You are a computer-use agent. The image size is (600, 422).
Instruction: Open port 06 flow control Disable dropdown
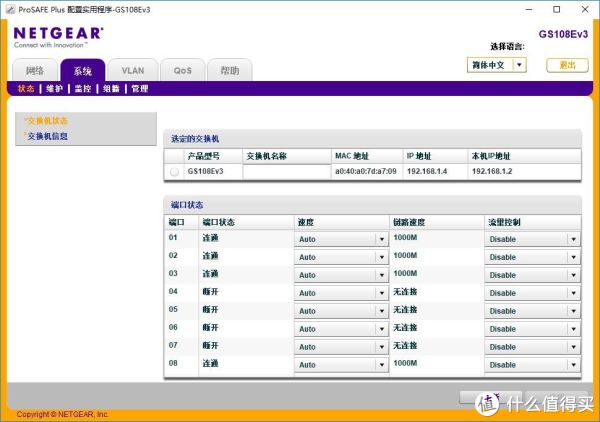pos(532,329)
